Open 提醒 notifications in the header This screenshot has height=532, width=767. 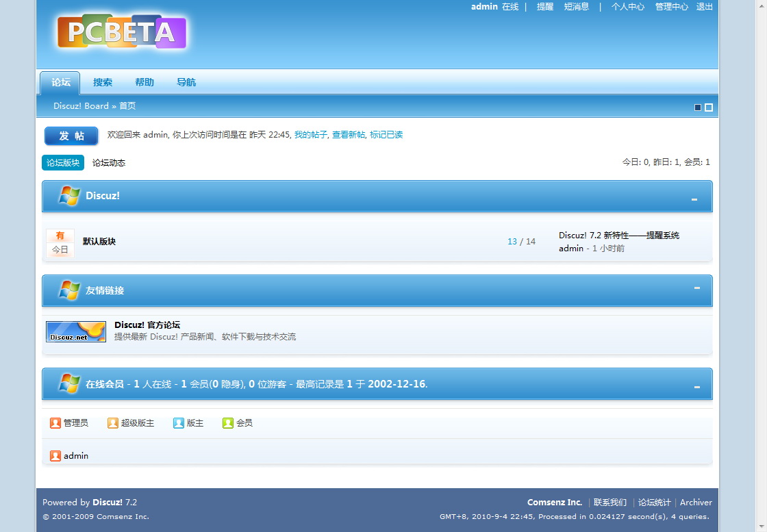click(x=545, y=6)
